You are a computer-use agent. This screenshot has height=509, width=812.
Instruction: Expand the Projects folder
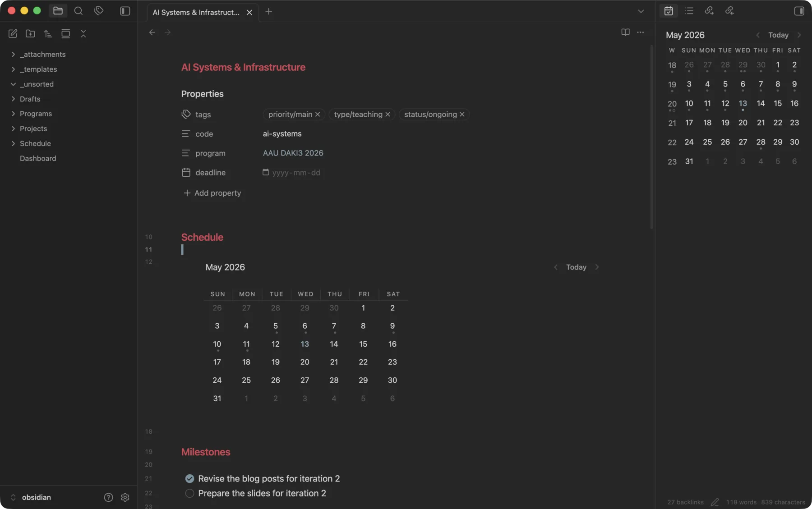(13, 129)
